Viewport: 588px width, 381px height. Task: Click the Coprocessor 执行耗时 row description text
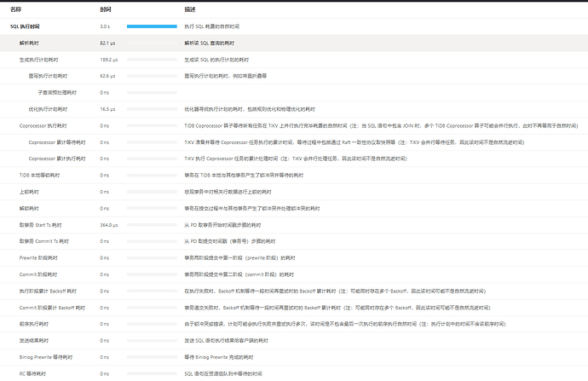[381, 125]
